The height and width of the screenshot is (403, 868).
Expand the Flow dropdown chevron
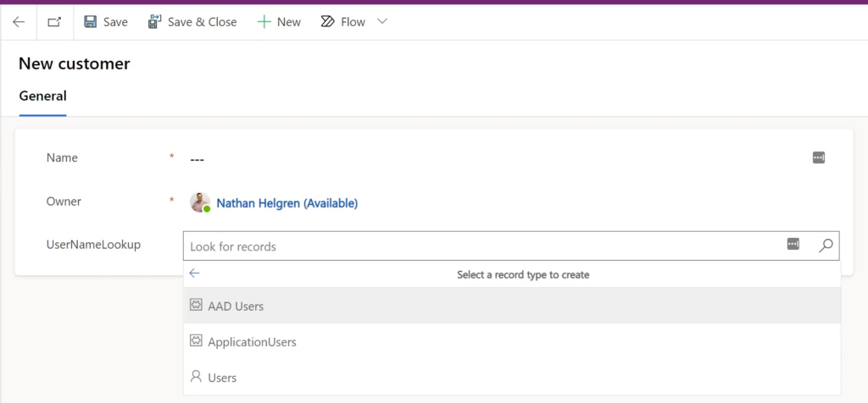[382, 21]
